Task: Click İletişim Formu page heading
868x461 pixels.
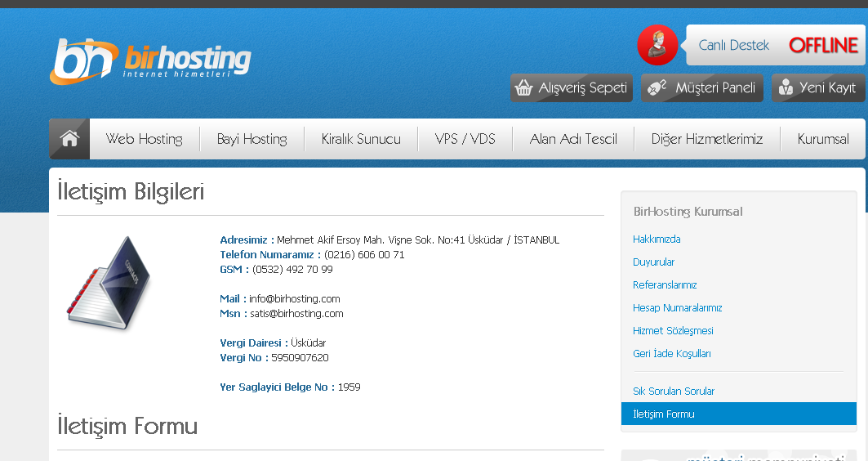Action: click(127, 426)
